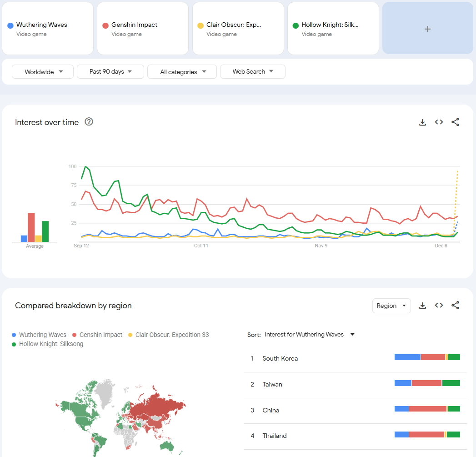Click the China comparison bar
476x457 pixels.
[x=427, y=409]
